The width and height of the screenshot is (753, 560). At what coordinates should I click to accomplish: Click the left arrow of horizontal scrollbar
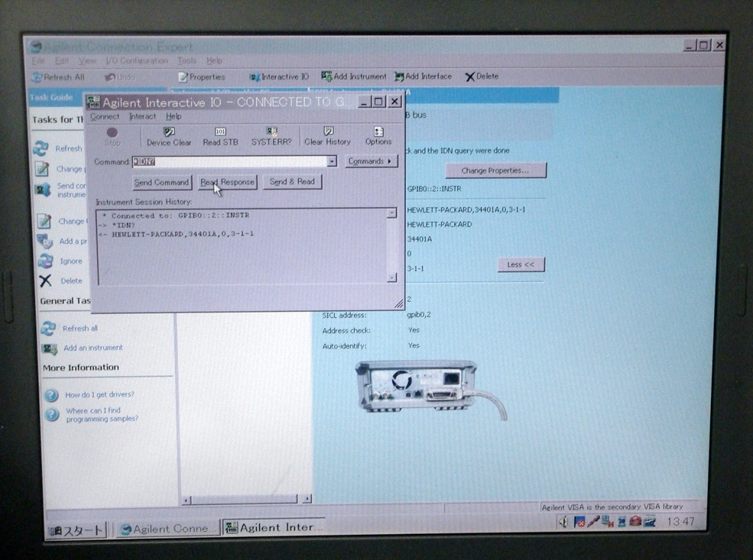click(x=187, y=500)
